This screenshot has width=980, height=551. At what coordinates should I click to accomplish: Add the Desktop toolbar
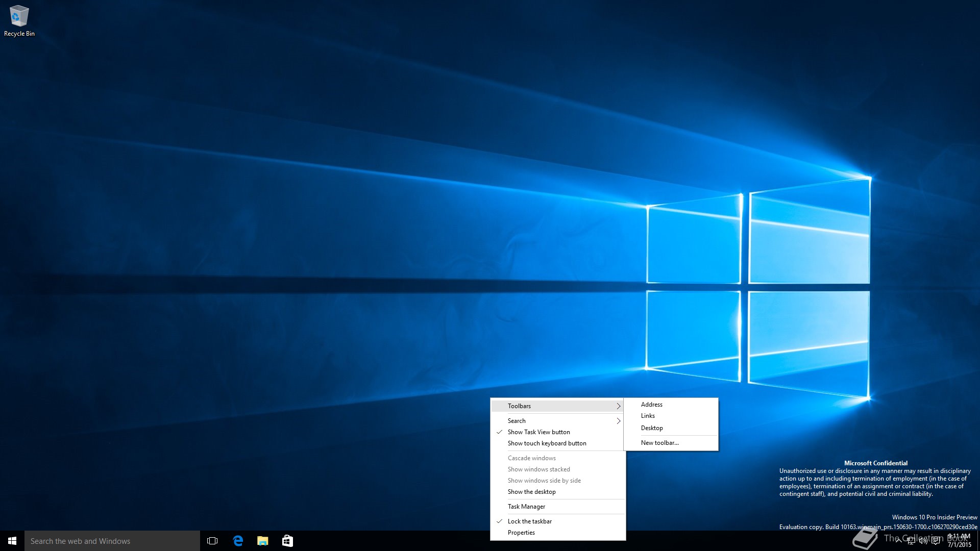[671, 428]
